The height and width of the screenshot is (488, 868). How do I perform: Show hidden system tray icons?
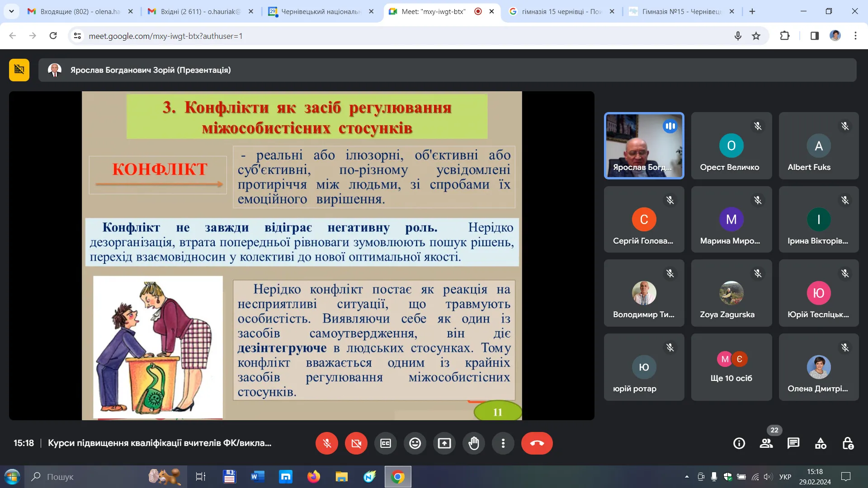coord(687,477)
